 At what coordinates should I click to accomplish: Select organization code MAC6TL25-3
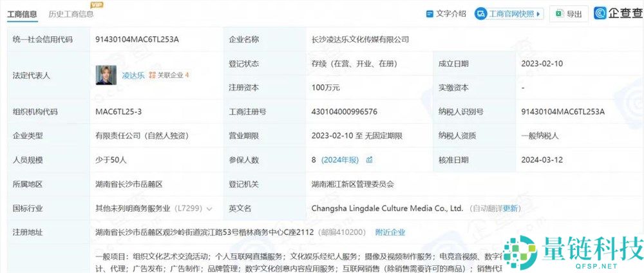(118, 112)
